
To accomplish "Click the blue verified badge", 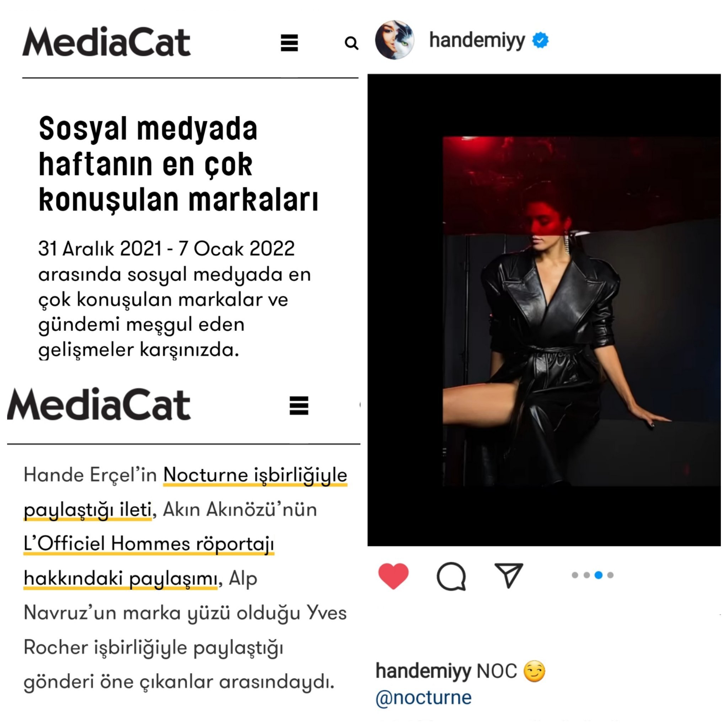I will click(x=540, y=40).
